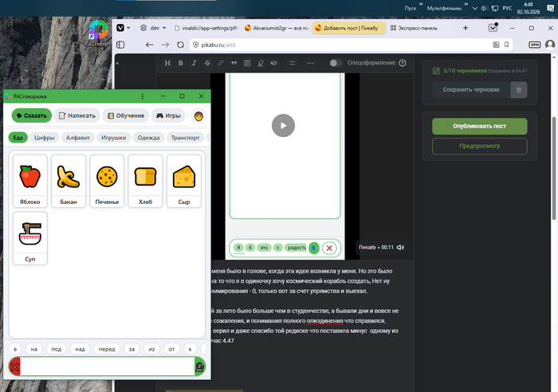Open more editor options (three dots)

310,63
